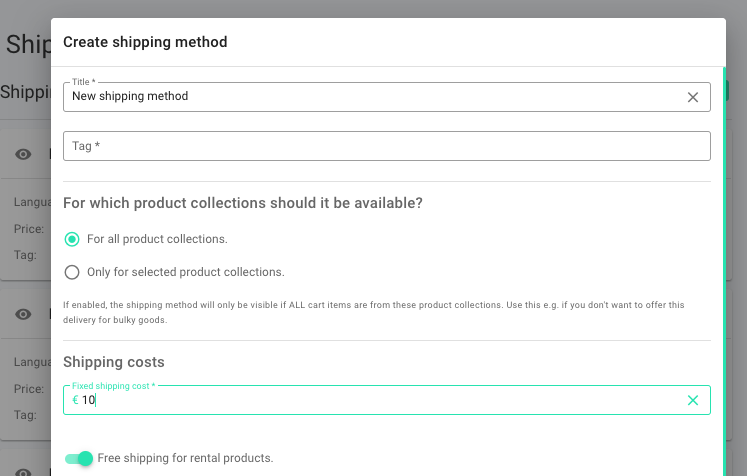Click the helper text about bulky goods
This screenshot has width=747, height=476.
(380, 312)
